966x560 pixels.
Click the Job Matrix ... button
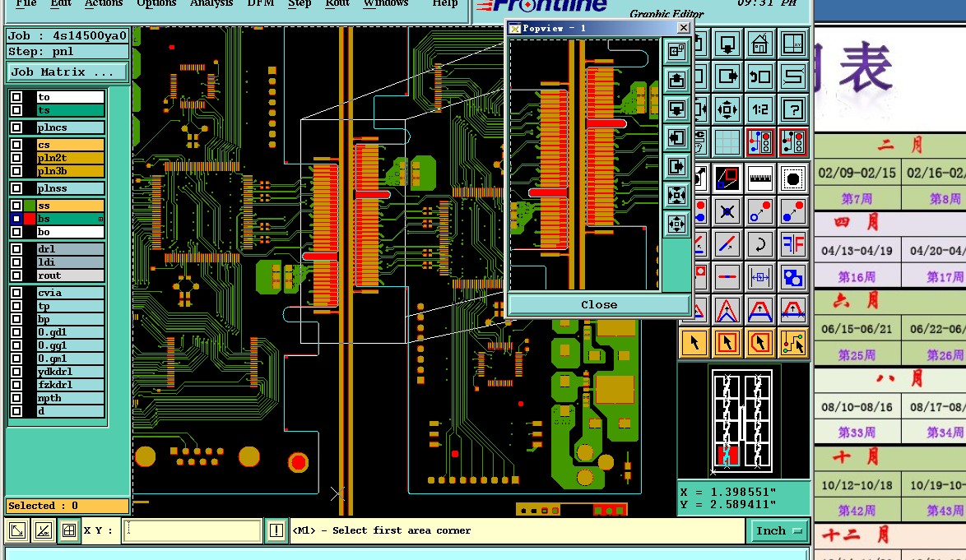point(67,72)
